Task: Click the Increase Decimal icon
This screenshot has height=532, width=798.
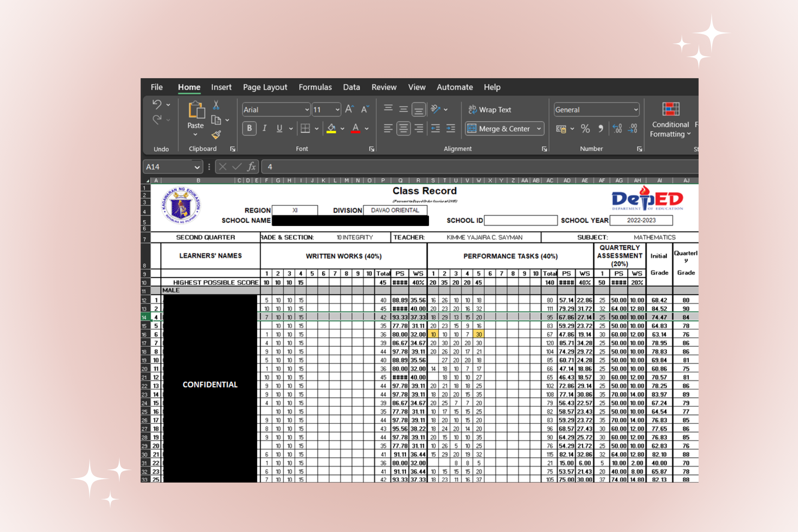Action: point(618,129)
